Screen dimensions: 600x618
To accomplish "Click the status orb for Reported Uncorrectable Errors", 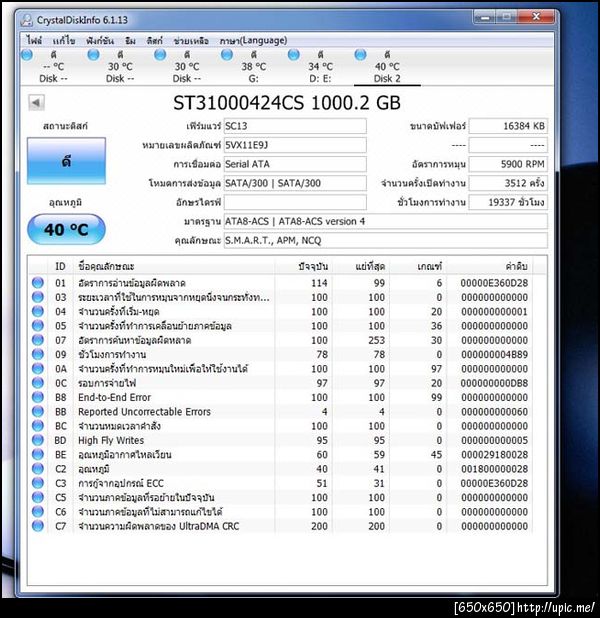I will click(x=38, y=411).
